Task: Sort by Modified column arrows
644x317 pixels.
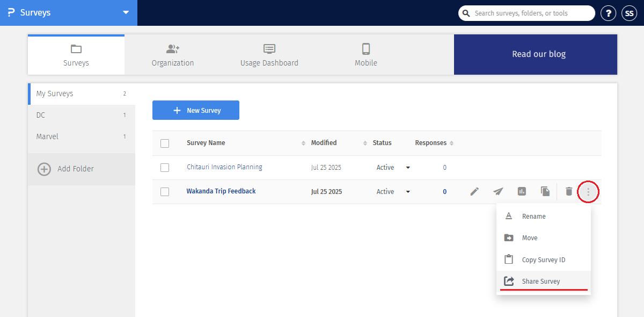Action: (366, 143)
